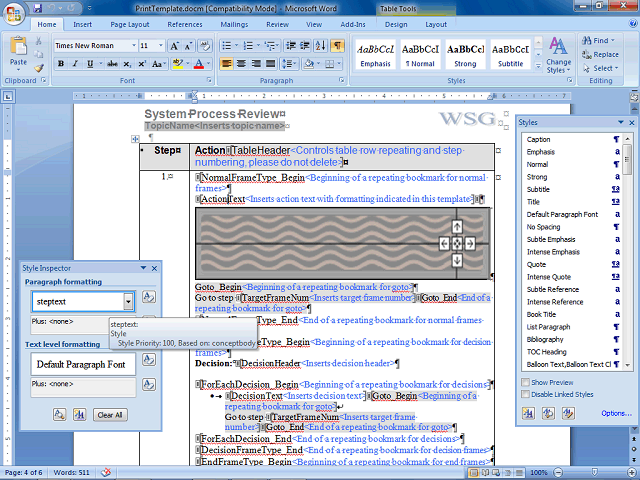640x480 pixels.
Task: Open the Bullets list button
Action: click(227, 46)
